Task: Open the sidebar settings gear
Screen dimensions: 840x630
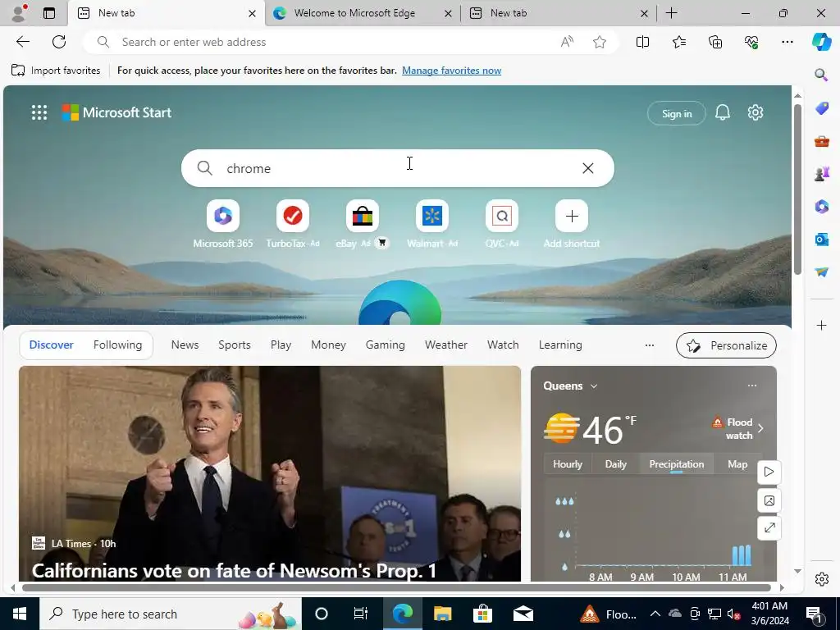Action: [821, 579]
